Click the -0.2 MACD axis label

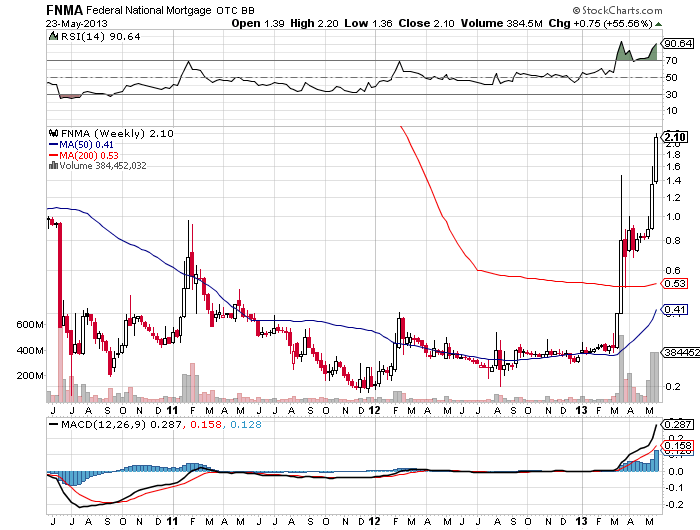pyautogui.click(x=675, y=505)
